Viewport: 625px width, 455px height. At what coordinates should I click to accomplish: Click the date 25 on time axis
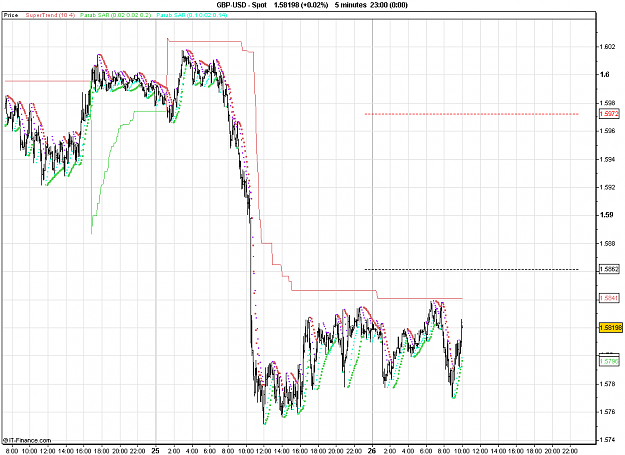tap(155, 451)
